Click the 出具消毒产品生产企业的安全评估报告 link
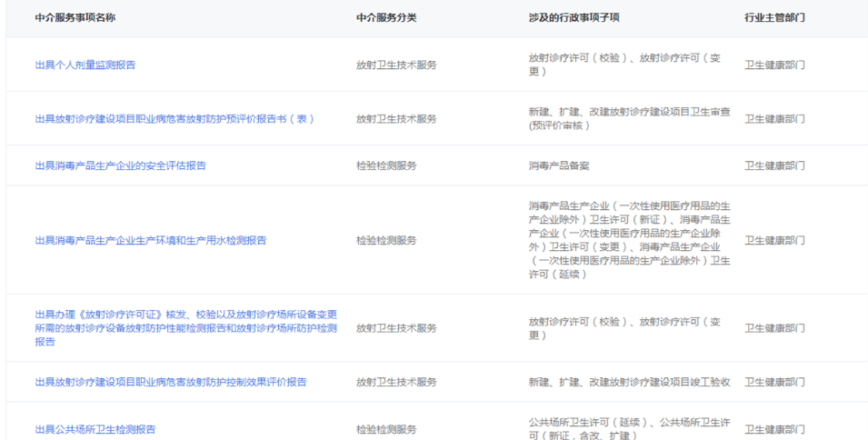Viewport: 868px width, 440px height. [120, 165]
